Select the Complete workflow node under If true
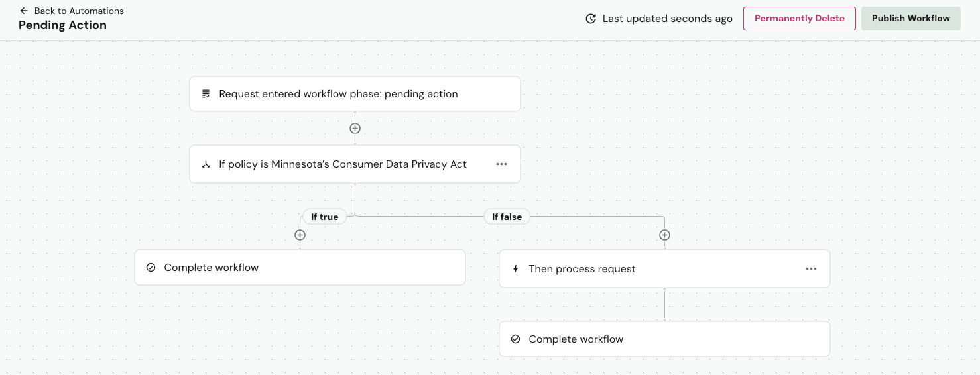Viewport: 980px width, 375px height. (x=300, y=268)
